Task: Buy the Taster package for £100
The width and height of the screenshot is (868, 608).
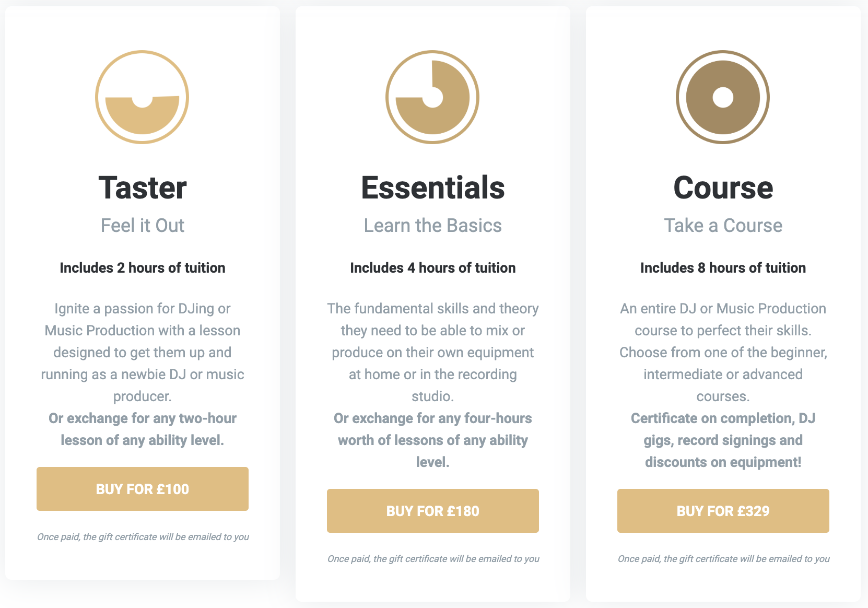Action: tap(143, 489)
